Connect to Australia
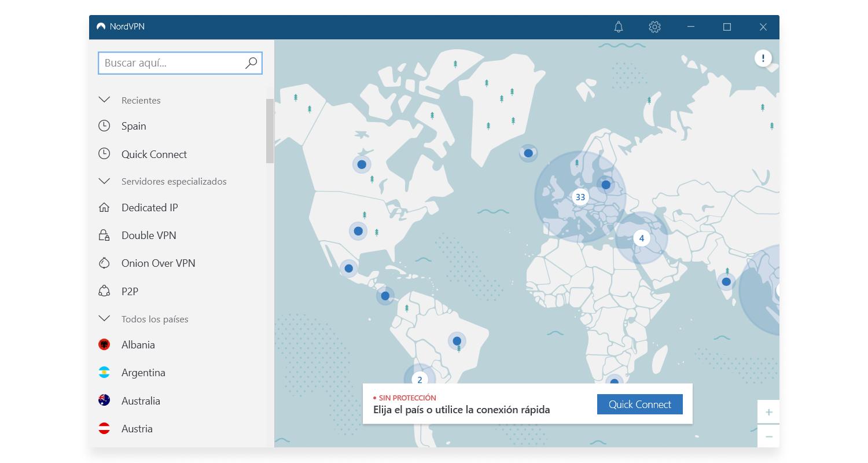 point(141,400)
